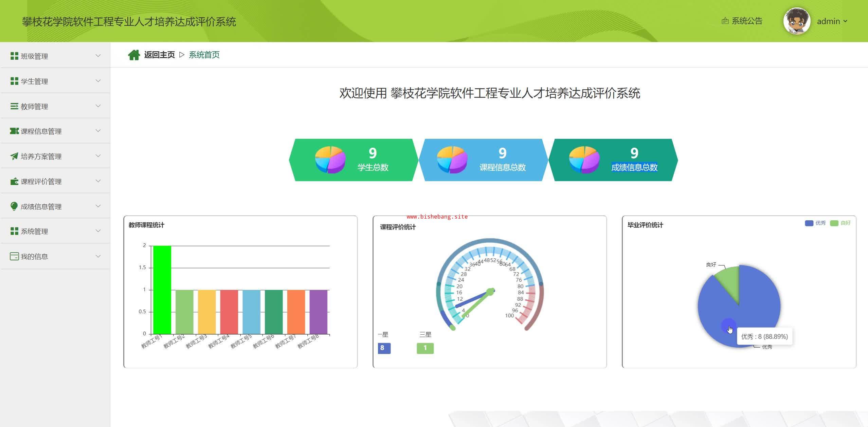Viewport: 868px width, 427px height.
Task: Expand the 系统管理 menu chevron
Action: (98, 231)
